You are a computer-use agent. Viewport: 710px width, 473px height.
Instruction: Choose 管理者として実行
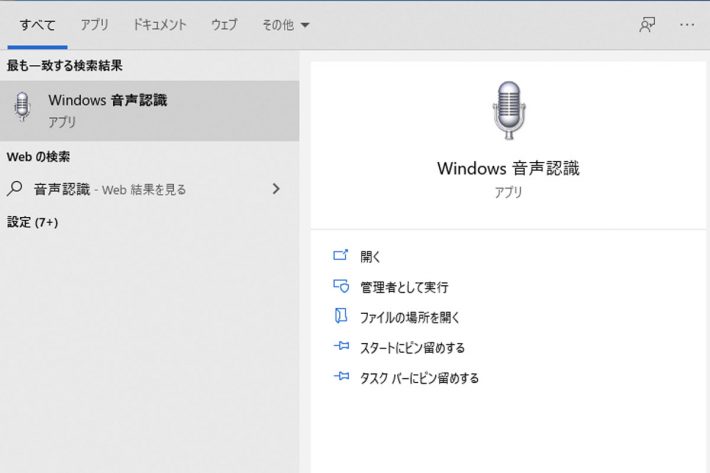click(x=404, y=287)
